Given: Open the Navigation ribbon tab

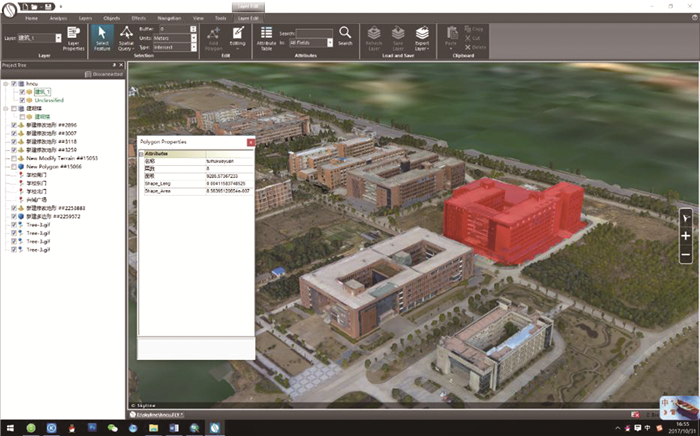Looking at the screenshot, I should (165, 18).
